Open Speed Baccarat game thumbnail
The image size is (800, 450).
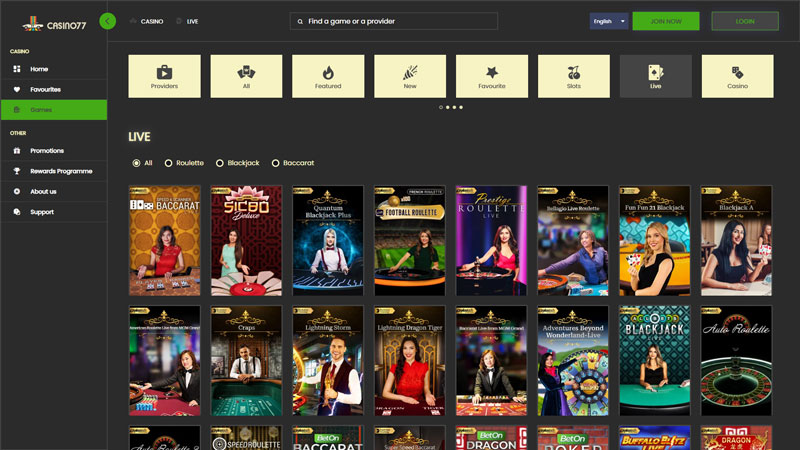click(164, 240)
